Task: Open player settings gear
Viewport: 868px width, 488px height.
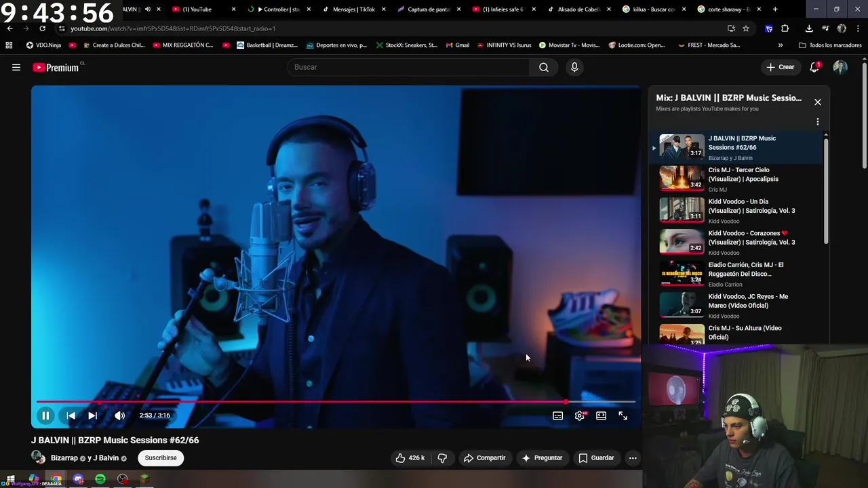Action: [580, 415]
